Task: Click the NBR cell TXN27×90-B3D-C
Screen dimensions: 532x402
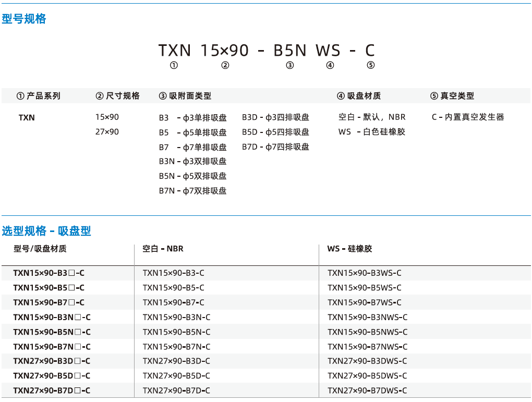Action: (176, 361)
